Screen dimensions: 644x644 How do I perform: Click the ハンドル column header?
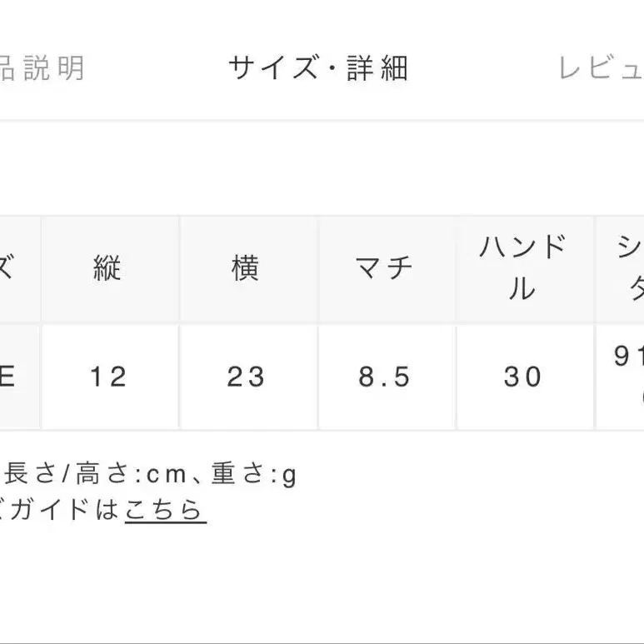coord(523,269)
